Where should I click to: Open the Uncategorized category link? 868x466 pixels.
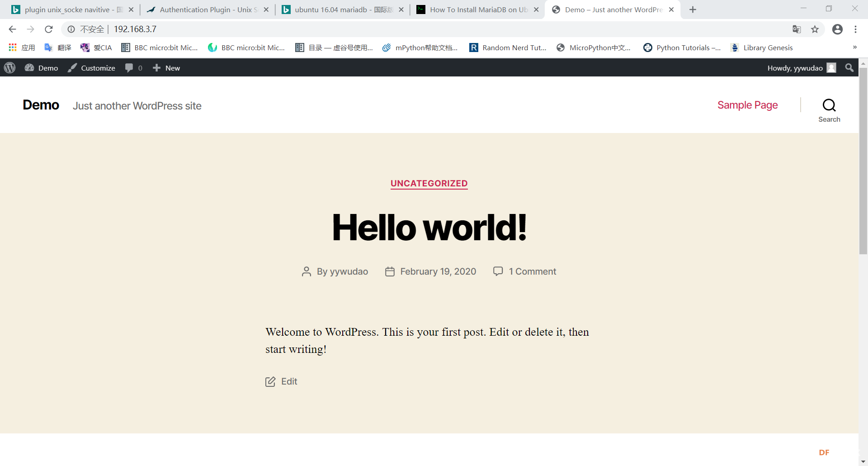tap(429, 183)
